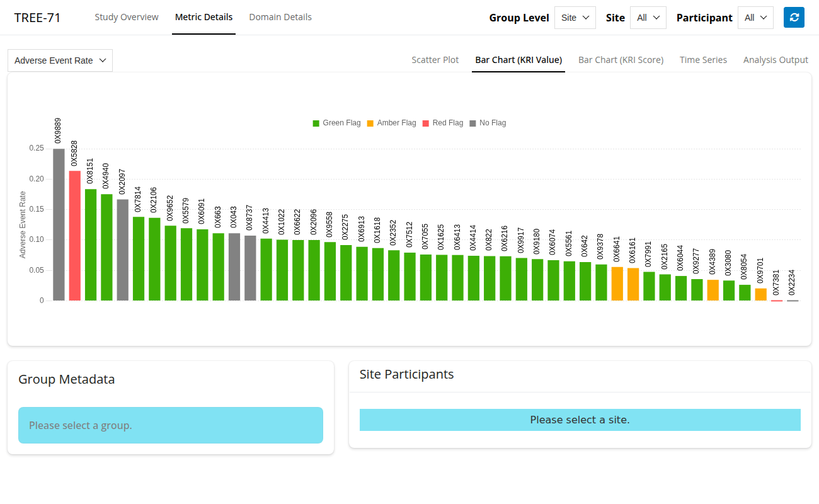Select the gray bar for site 0X9889
This screenshot has width=819, height=504.
(59, 224)
